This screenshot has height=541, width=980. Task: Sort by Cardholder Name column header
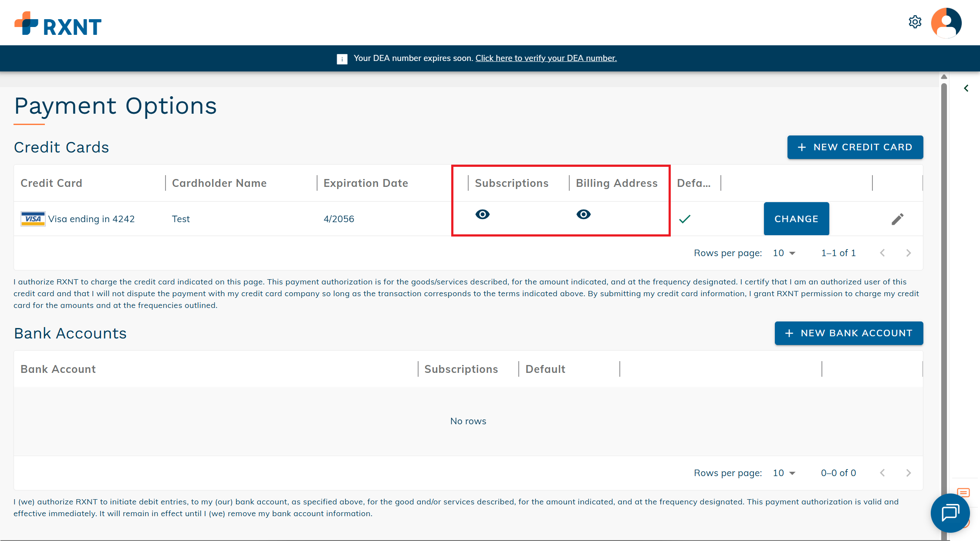click(219, 183)
